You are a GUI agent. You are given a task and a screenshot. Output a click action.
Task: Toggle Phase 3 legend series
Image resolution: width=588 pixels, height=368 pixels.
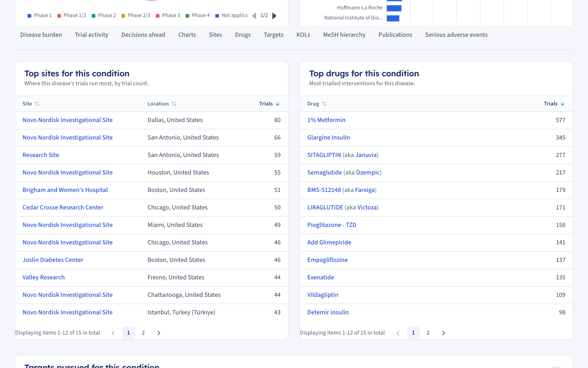click(168, 15)
